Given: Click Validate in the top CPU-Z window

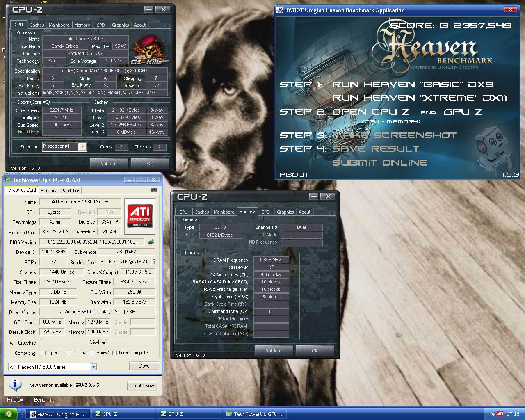Looking at the screenshot, I should 109,164.
